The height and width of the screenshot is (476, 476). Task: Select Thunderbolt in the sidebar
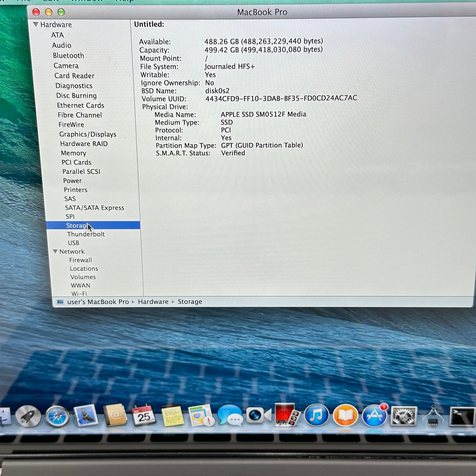pos(86,234)
